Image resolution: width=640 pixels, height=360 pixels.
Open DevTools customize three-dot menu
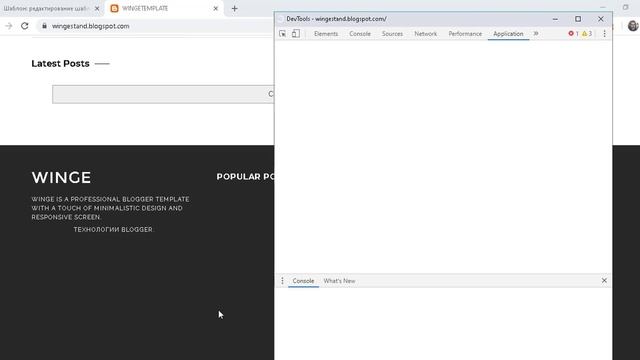click(x=604, y=34)
